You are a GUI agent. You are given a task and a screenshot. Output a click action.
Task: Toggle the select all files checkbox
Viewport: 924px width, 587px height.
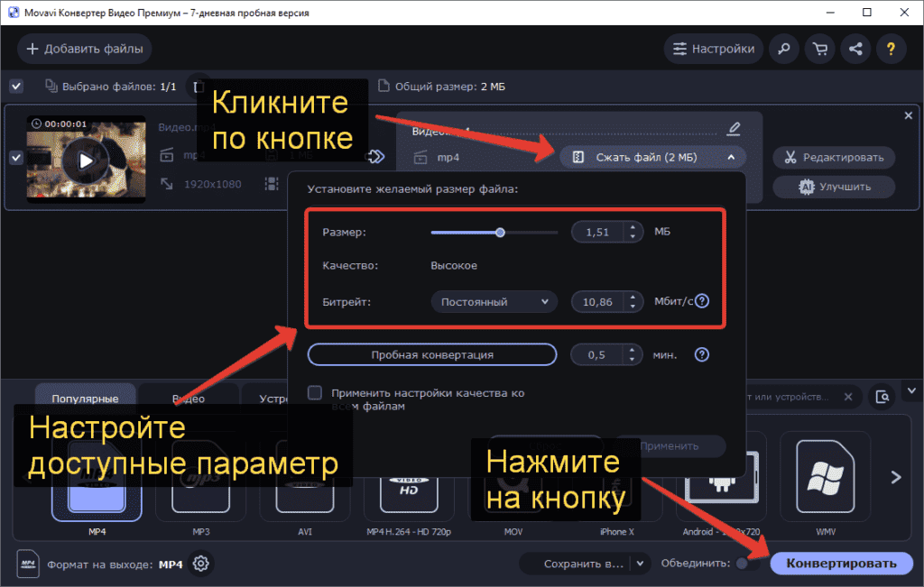click(16, 87)
